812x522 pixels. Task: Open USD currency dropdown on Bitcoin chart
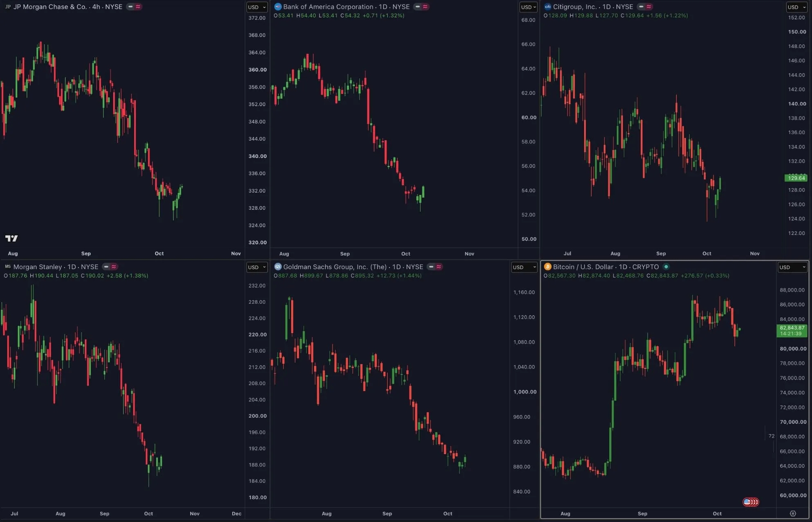tap(792, 267)
